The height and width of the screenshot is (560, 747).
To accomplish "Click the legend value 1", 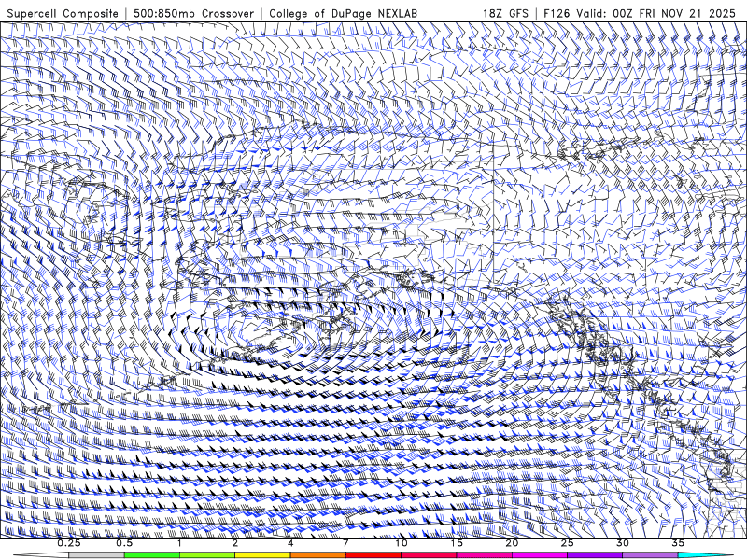I will (x=179, y=543).
